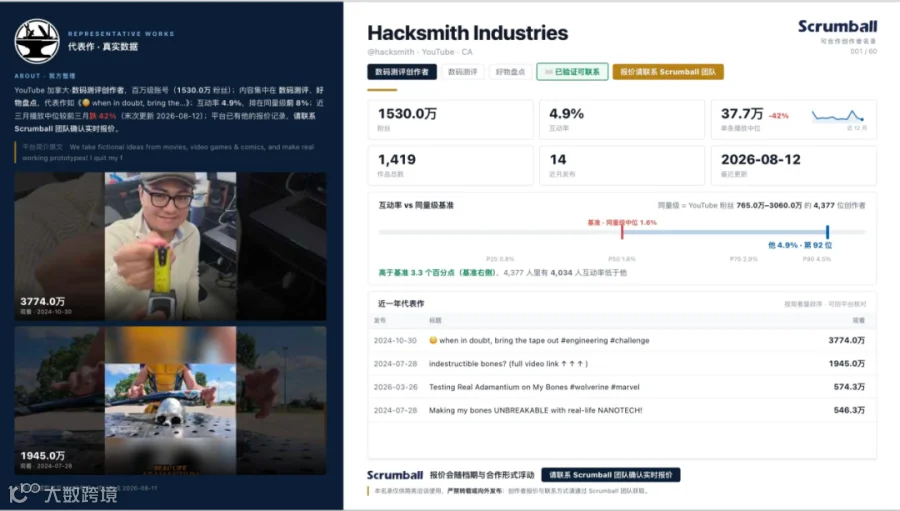Click the 观看 column header
900x511 pixels.
859,320
